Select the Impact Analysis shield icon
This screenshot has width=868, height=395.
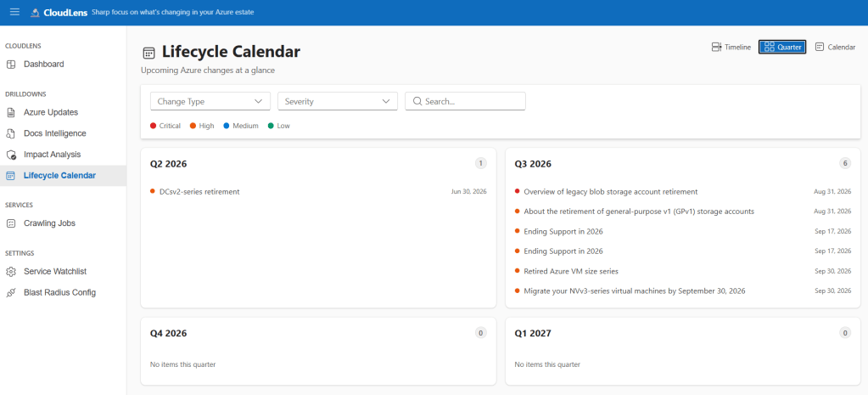11,155
